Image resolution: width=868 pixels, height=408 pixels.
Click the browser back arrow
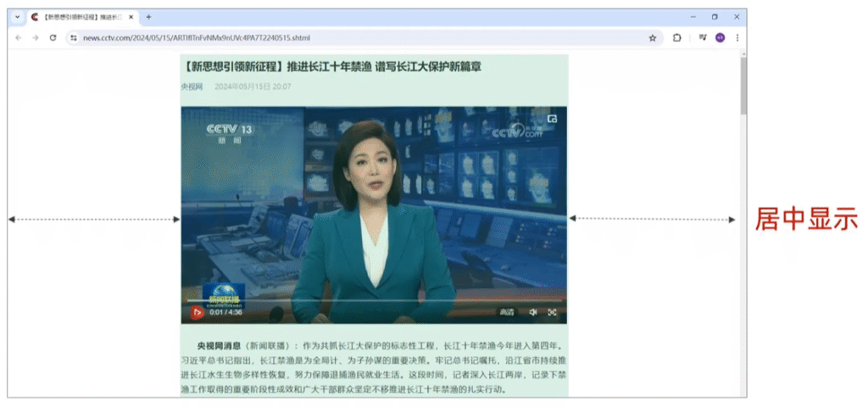(19, 38)
